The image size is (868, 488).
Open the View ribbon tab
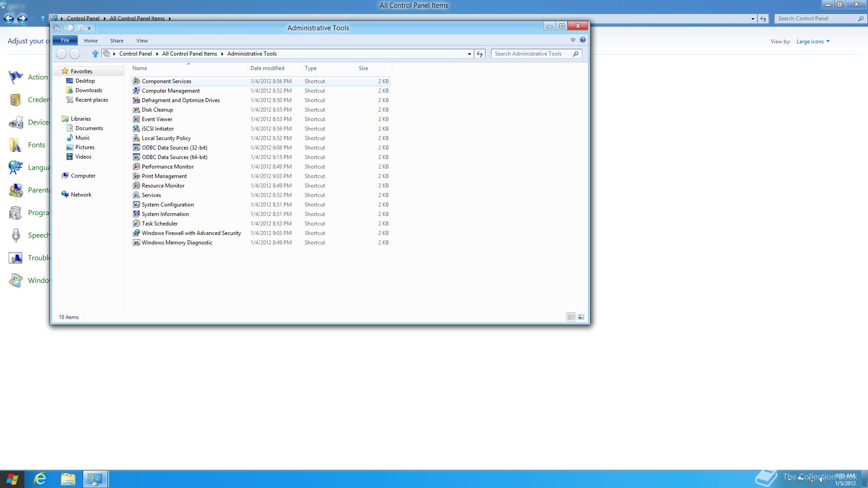tap(142, 41)
